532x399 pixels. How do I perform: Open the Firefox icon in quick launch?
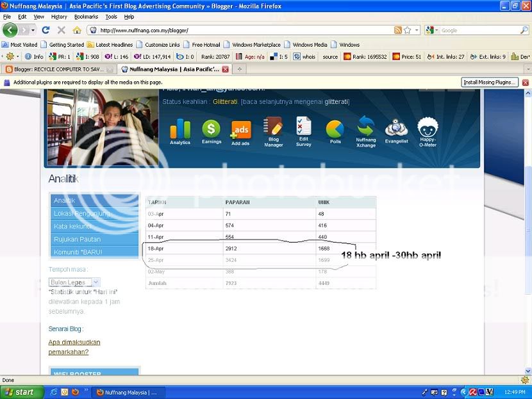pos(75,392)
